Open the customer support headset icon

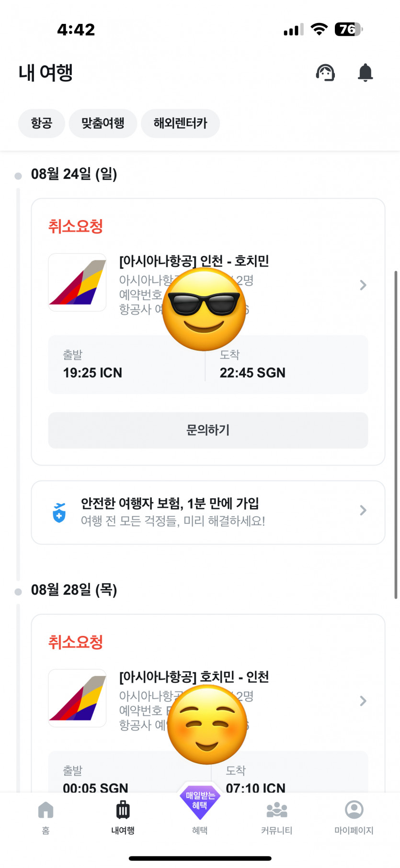[x=325, y=73]
